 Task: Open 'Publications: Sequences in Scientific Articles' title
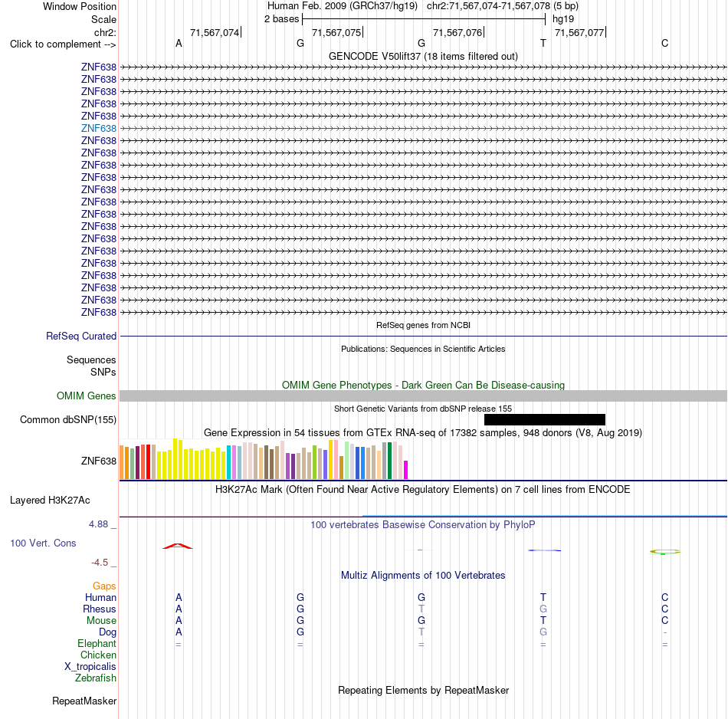[x=423, y=349]
